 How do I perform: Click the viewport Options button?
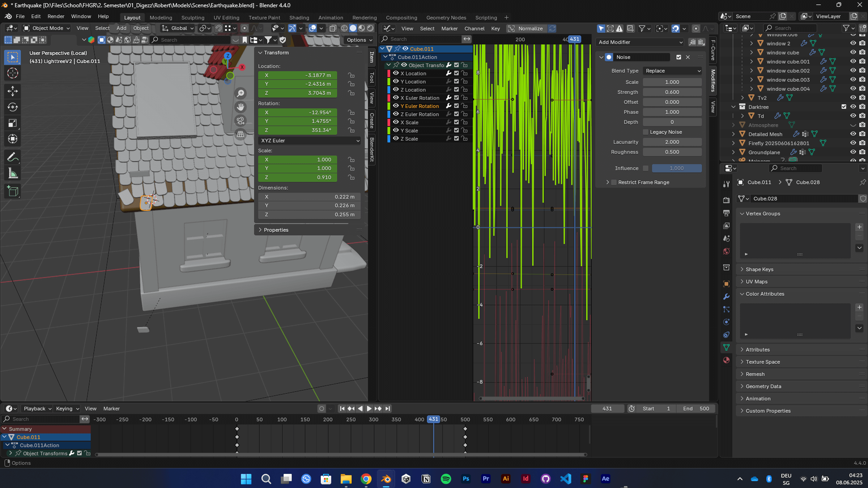click(x=359, y=40)
